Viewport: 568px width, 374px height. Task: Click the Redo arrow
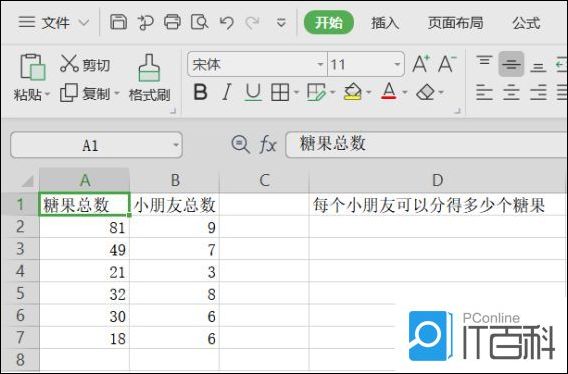pyautogui.click(x=252, y=22)
